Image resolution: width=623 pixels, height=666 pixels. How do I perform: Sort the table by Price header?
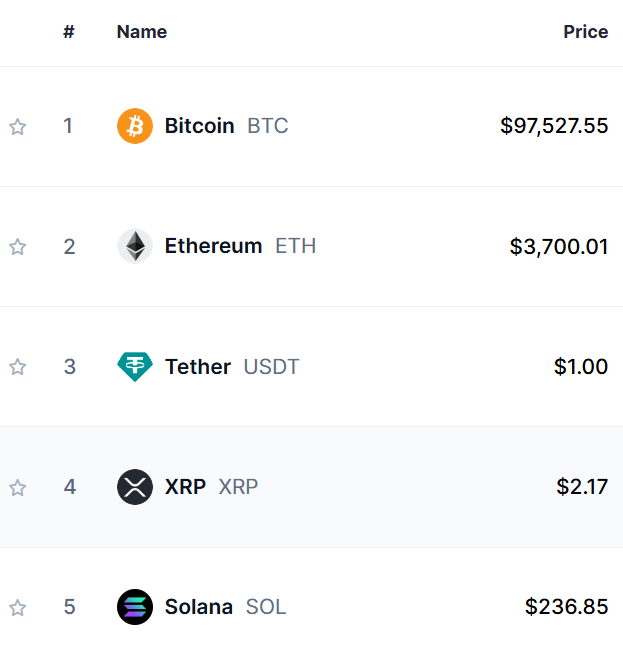(x=585, y=32)
